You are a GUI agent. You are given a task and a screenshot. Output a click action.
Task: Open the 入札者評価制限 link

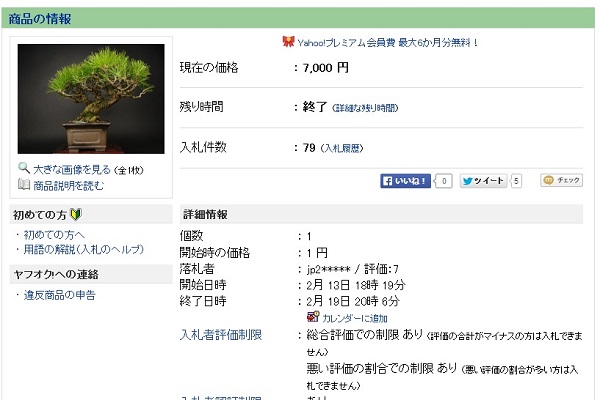coord(221,335)
